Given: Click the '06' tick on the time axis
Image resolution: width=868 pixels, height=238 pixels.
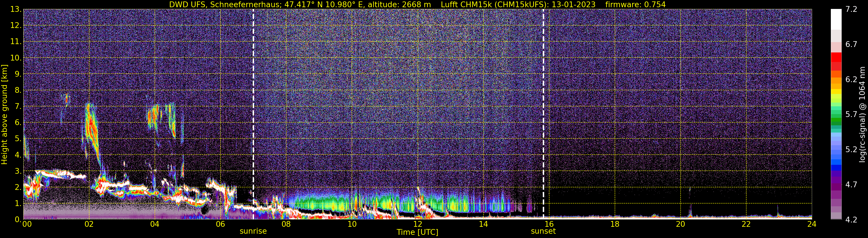Looking at the screenshot, I should click(220, 224).
